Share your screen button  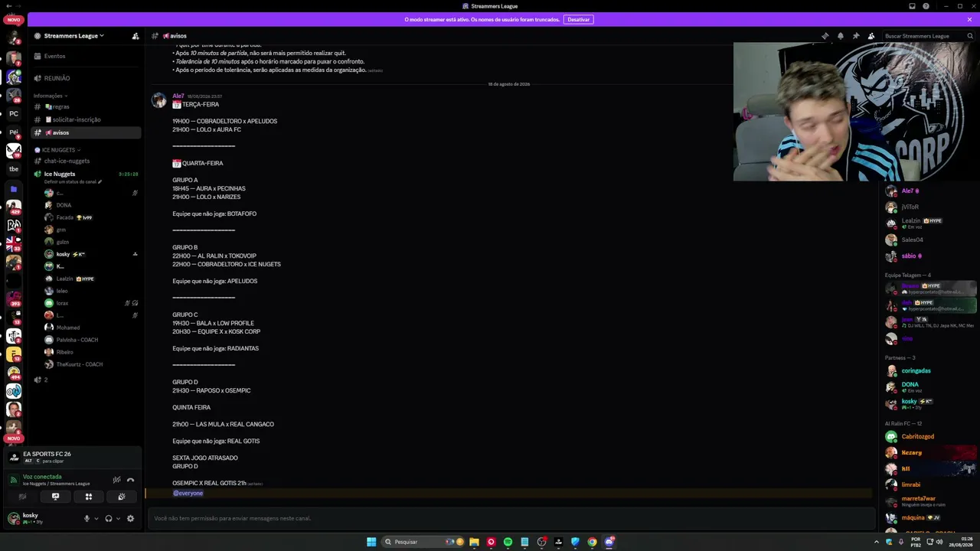55,497
